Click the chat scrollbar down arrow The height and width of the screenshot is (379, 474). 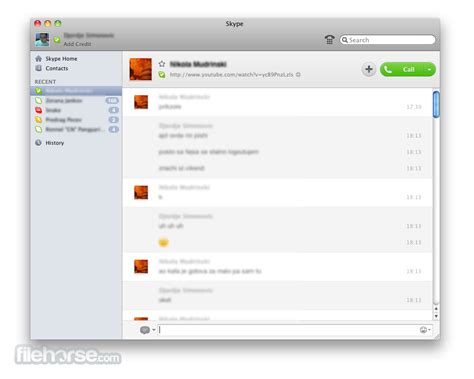pyautogui.click(x=436, y=316)
